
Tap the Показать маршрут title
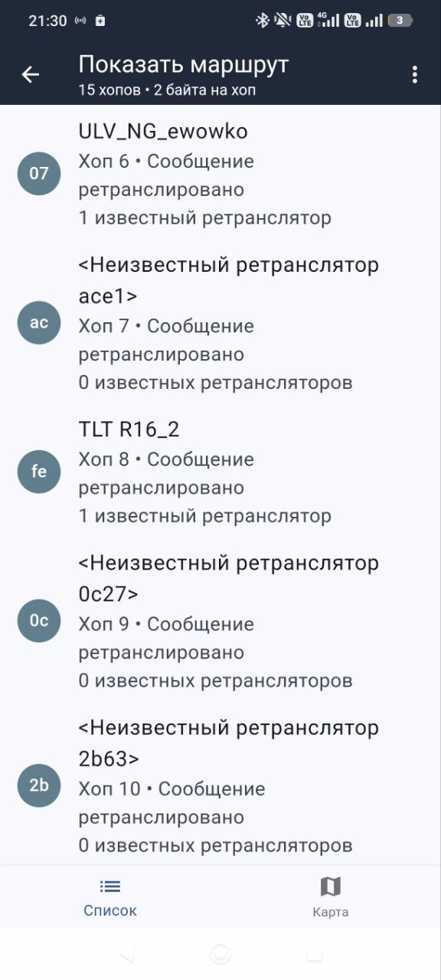click(184, 64)
